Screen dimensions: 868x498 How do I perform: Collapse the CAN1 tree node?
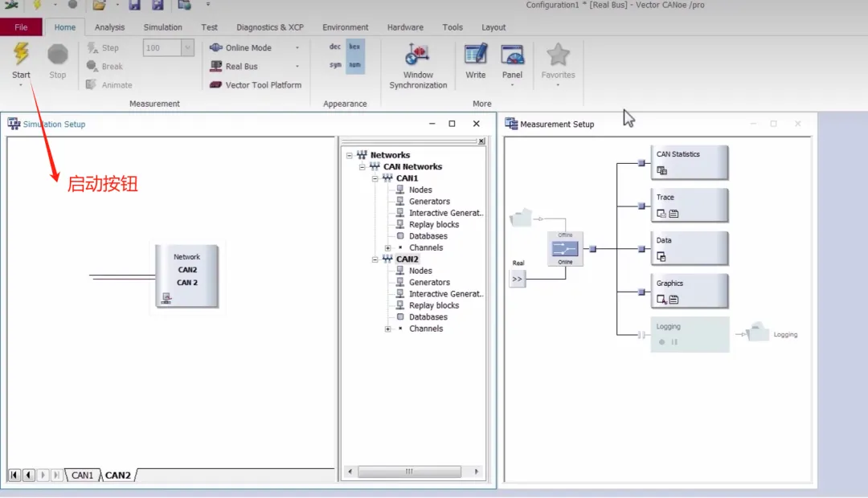tap(375, 178)
